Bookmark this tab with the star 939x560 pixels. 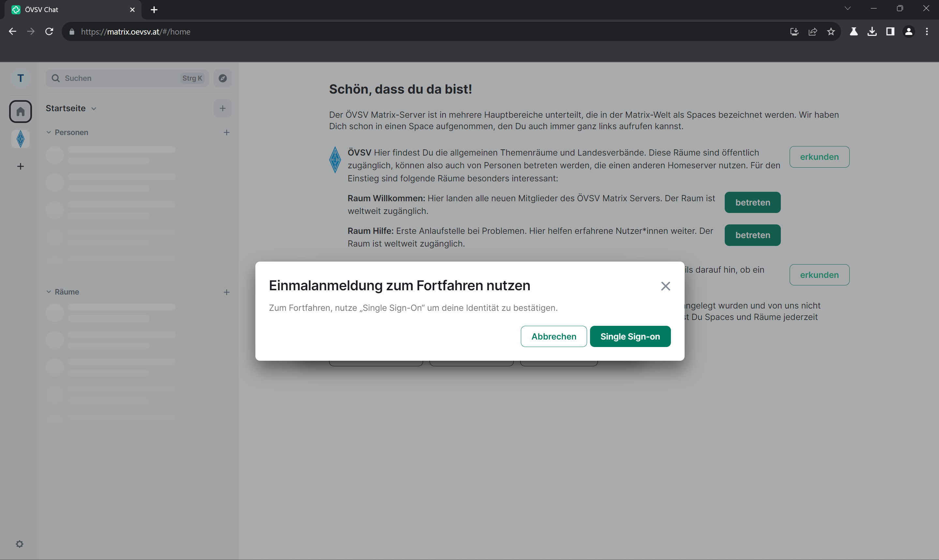point(831,32)
